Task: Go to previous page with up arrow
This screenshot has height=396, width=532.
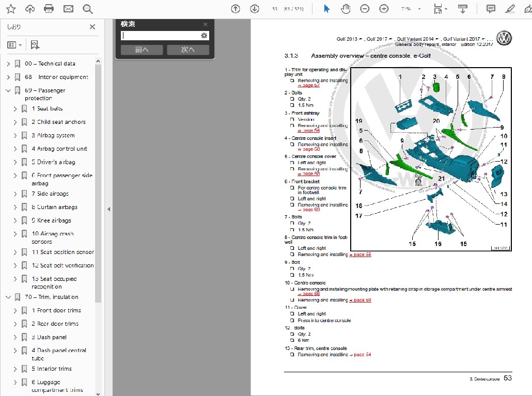Action: pyautogui.click(x=235, y=9)
